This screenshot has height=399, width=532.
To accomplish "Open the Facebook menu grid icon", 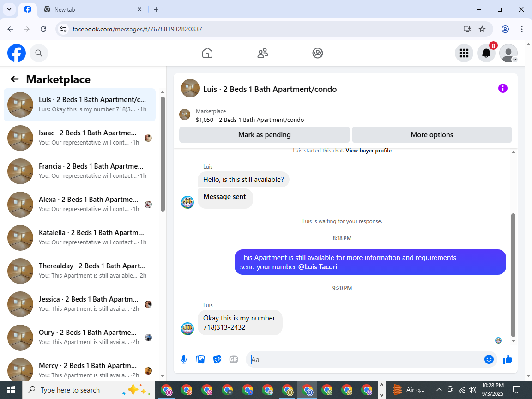I will (464, 53).
